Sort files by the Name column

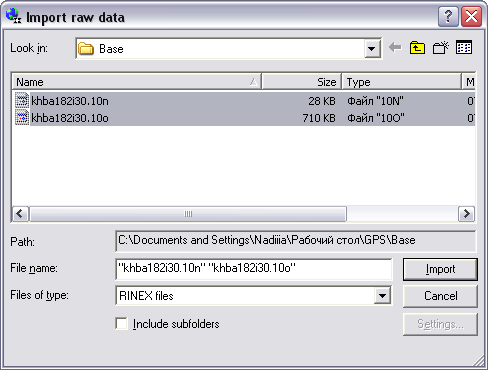[137, 82]
